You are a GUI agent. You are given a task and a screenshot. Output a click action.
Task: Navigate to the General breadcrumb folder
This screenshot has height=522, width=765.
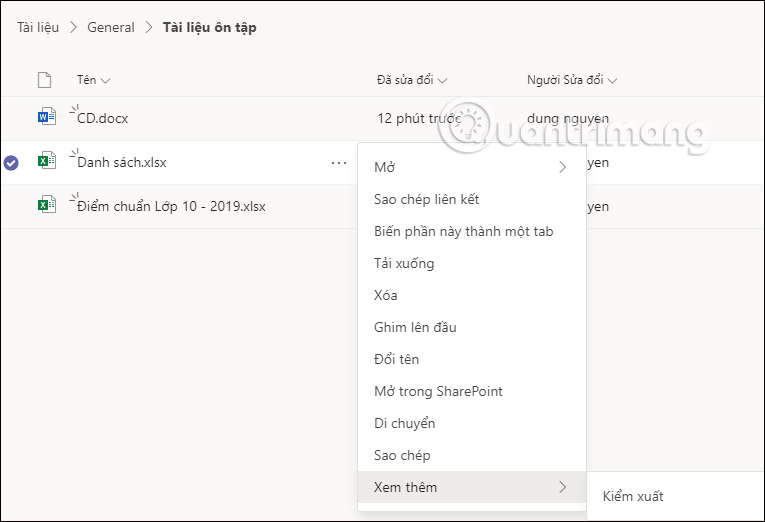click(x=111, y=27)
